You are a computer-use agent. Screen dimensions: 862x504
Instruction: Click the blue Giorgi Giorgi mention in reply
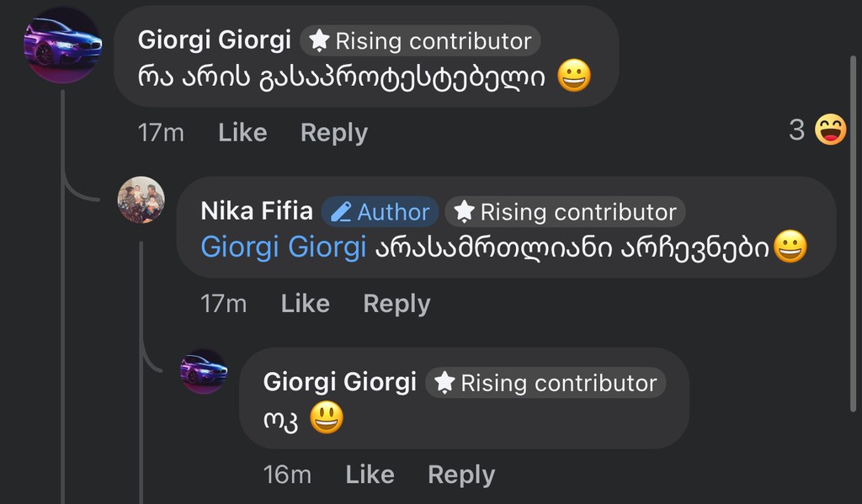283,247
